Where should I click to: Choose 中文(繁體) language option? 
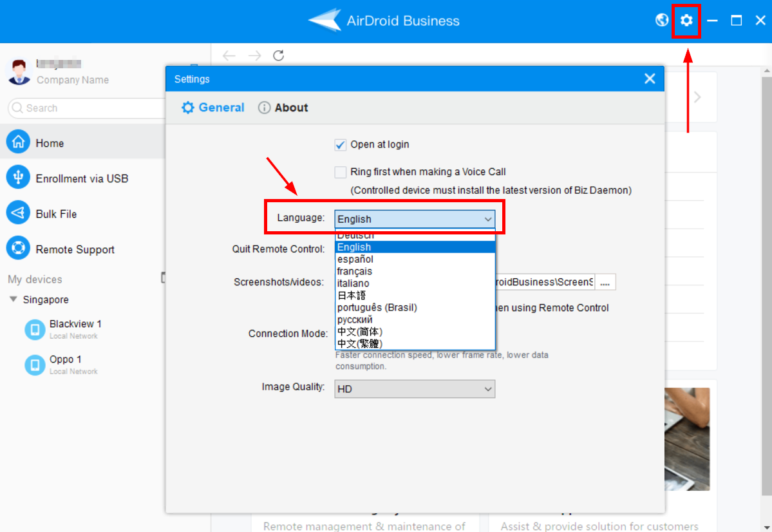click(x=415, y=343)
